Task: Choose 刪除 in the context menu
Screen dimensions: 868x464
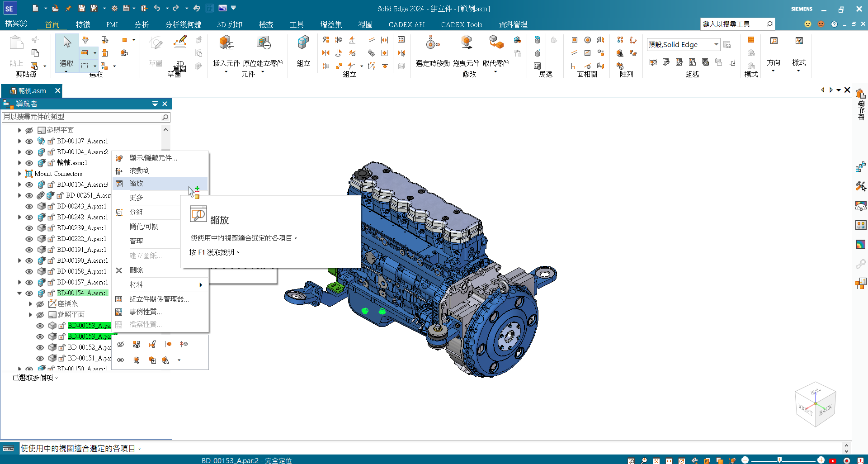Action: (x=160, y=270)
